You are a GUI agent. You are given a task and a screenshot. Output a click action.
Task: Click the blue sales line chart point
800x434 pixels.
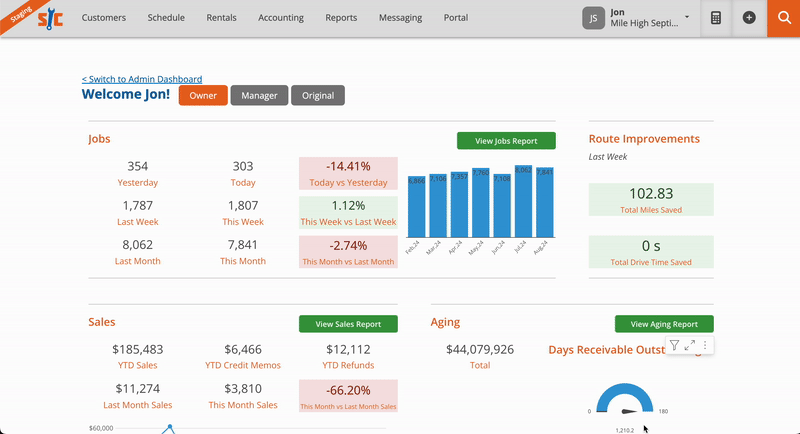coord(170,426)
